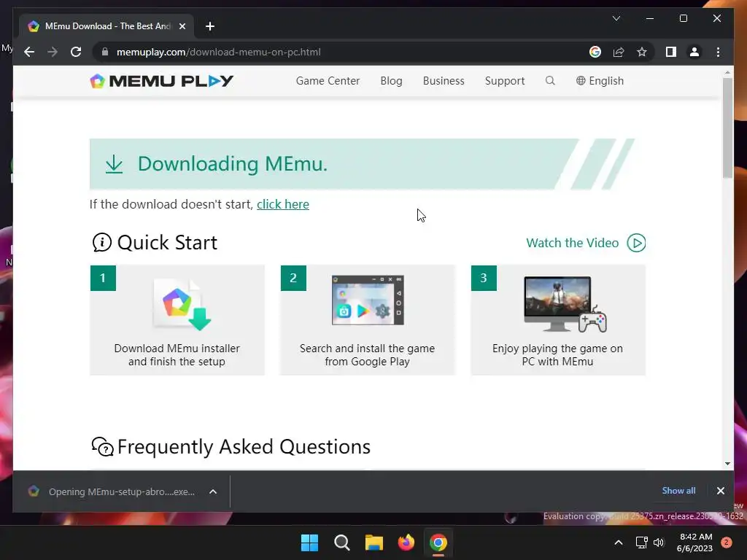Show hidden system tray icons
Image resolution: width=747 pixels, height=560 pixels.
(619, 542)
